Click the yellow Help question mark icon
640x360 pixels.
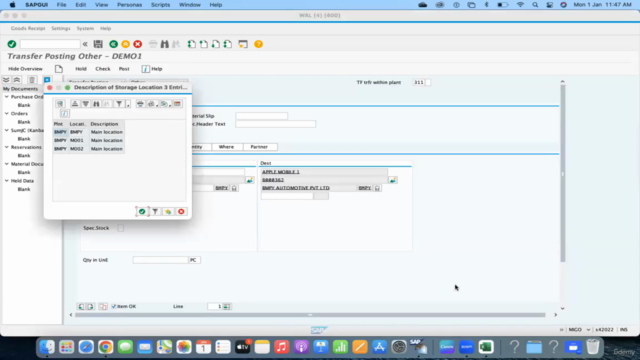[258, 44]
